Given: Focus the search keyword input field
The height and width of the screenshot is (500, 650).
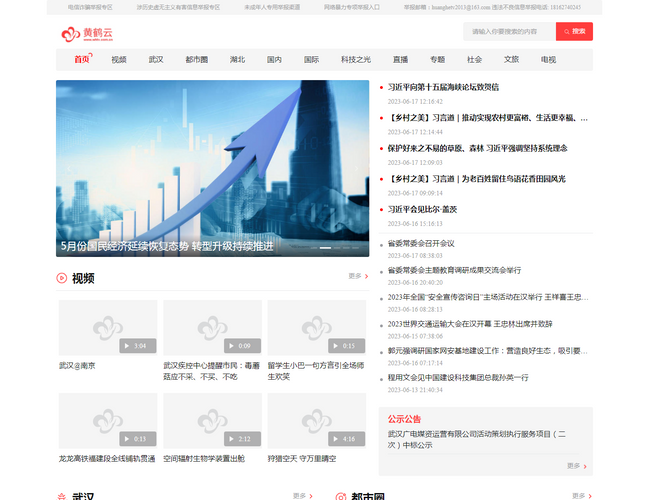Looking at the screenshot, I should 510,32.
